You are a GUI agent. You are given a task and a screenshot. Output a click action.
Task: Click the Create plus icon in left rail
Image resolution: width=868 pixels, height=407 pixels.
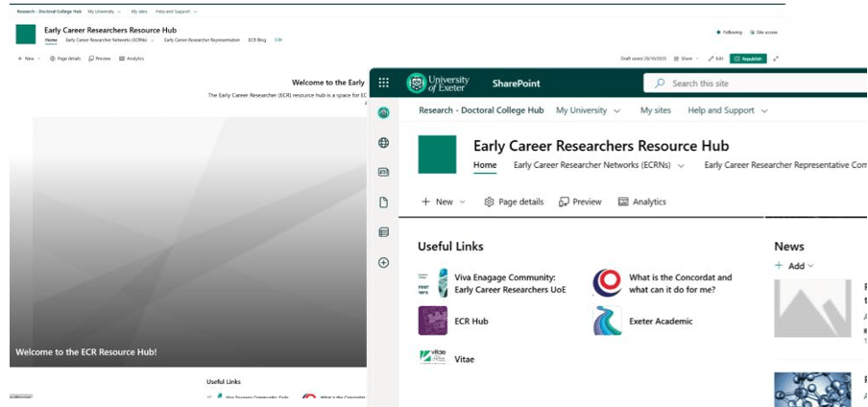point(383,262)
